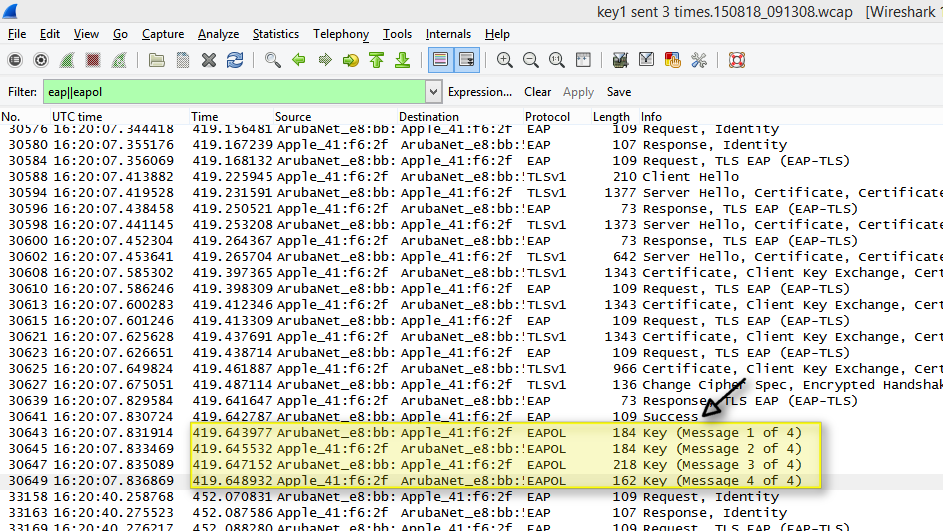Viewport: 943px width, 531px height.
Task: Reset zoom to normal size
Action: pos(557,60)
